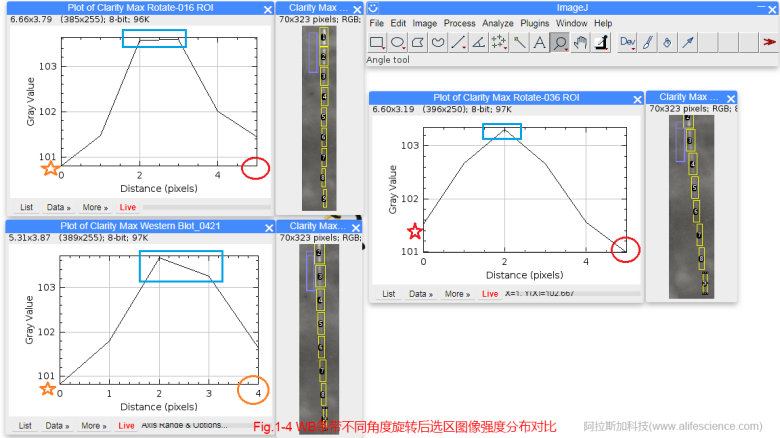This screenshot has width=780, height=438.
Task: Open the Analyze menu
Action: pos(497,23)
